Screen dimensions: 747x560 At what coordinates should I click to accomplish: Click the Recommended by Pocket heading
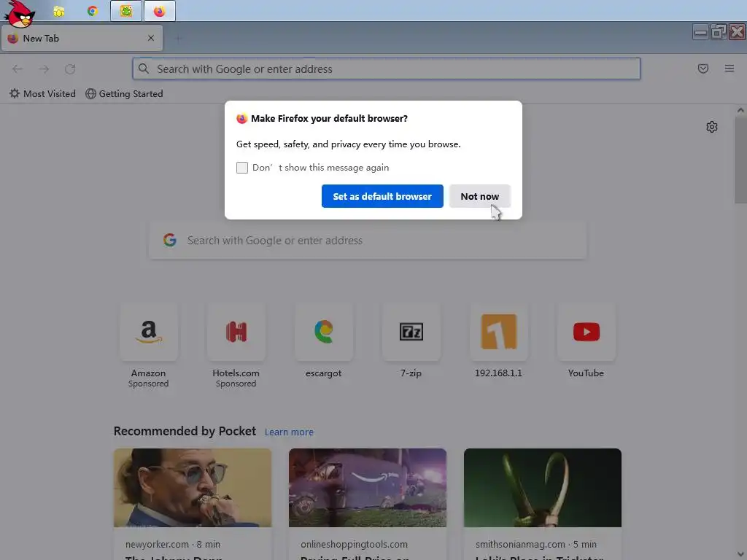click(185, 431)
